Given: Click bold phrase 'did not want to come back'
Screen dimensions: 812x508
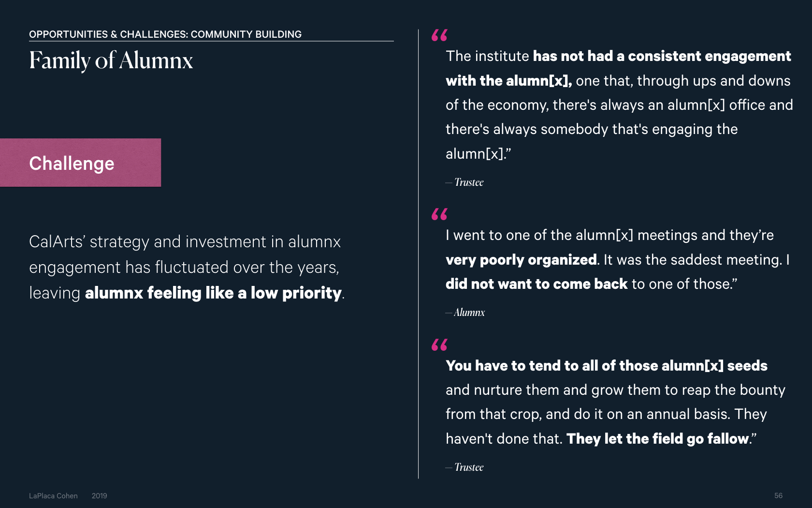Looking at the screenshot, I should 536,284.
